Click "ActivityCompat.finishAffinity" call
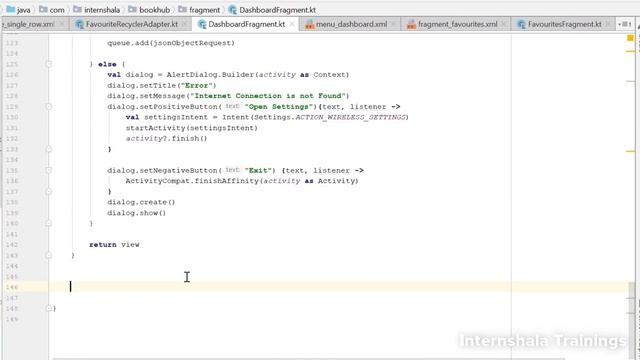This screenshot has width=640, height=360. [192, 181]
